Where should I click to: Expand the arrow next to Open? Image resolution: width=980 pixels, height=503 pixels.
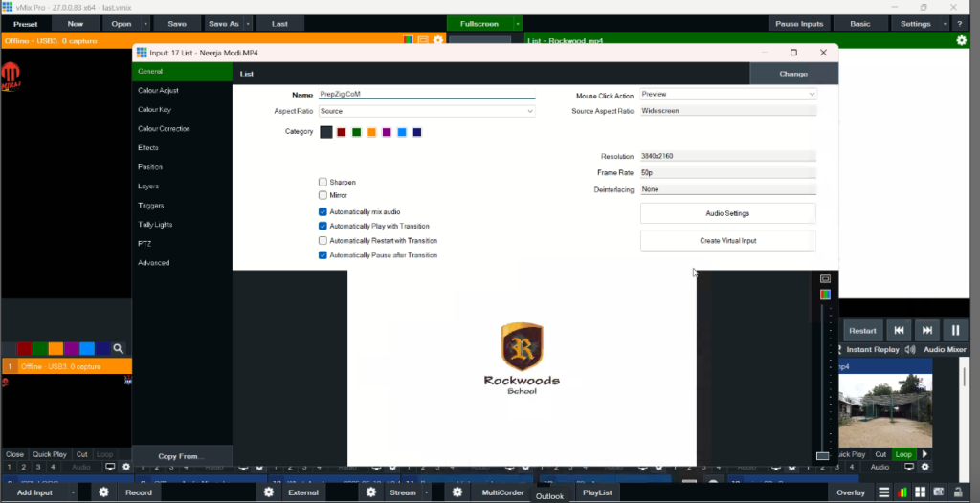pyautogui.click(x=145, y=24)
